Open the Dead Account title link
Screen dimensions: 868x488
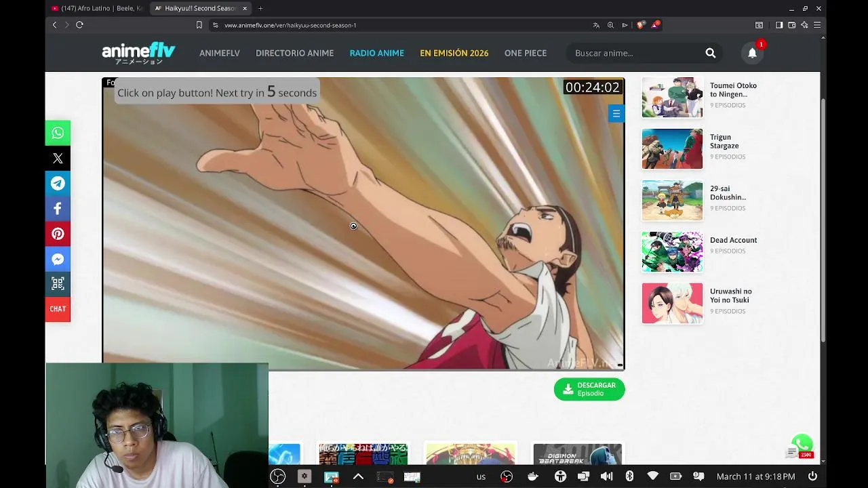pyautogui.click(x=733, y=240)
